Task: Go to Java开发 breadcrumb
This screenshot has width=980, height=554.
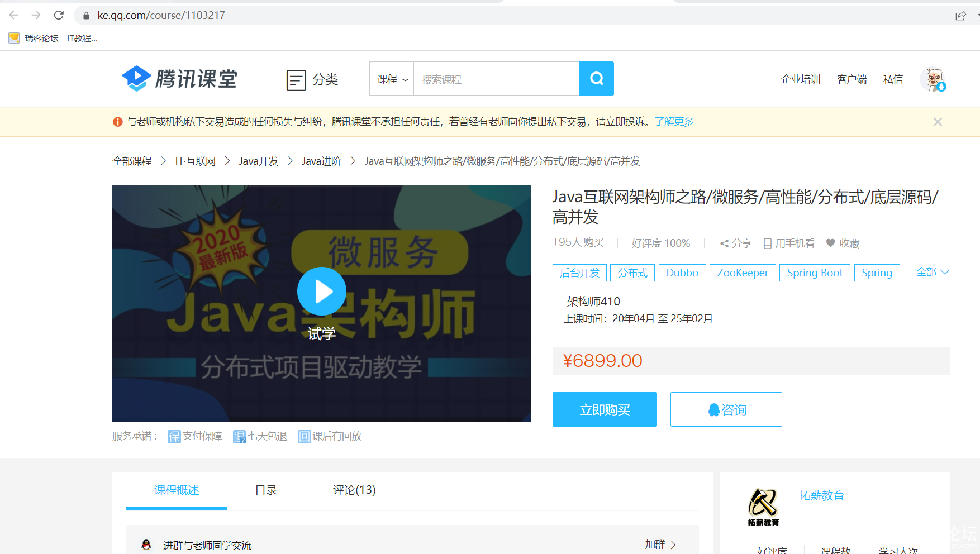Action: tap(259, 161)
